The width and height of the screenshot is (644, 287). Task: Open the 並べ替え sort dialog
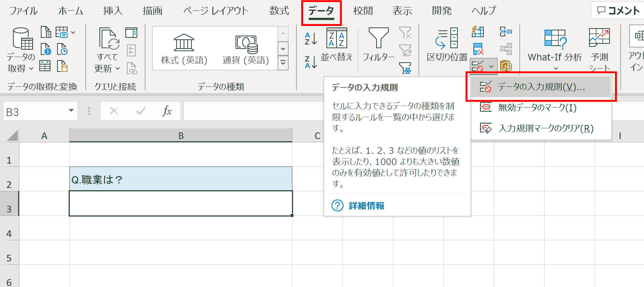point(336,44)
